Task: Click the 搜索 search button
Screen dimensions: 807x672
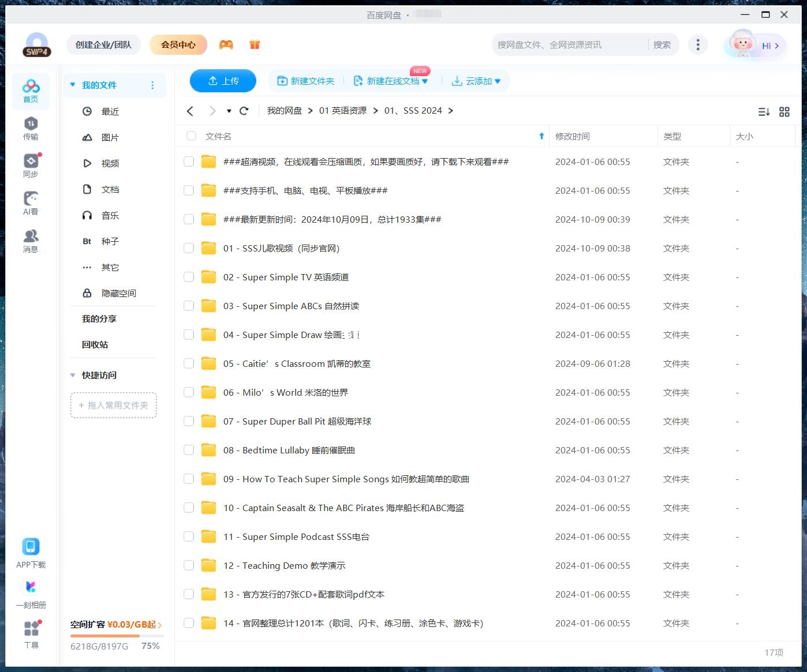Action: (x=662, y=44)
